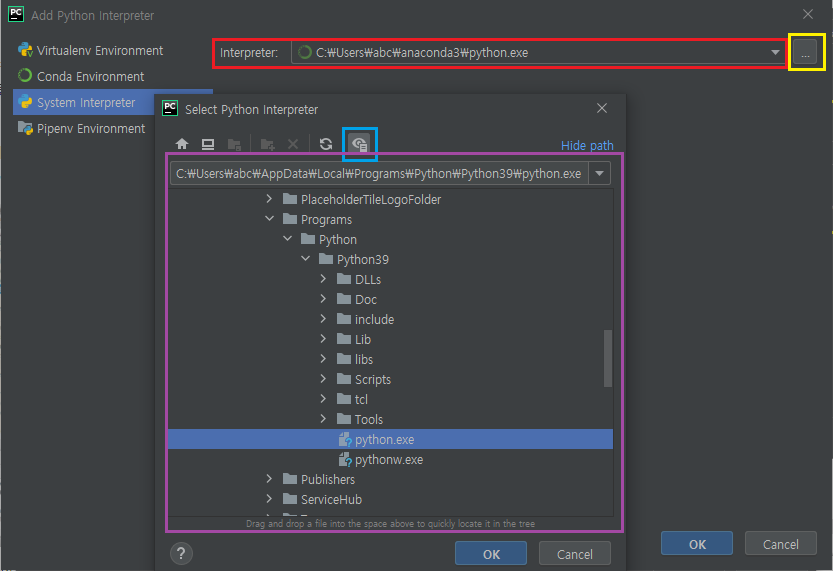Jump to the Desktop directory icon
833x571 pixels.
208,144
